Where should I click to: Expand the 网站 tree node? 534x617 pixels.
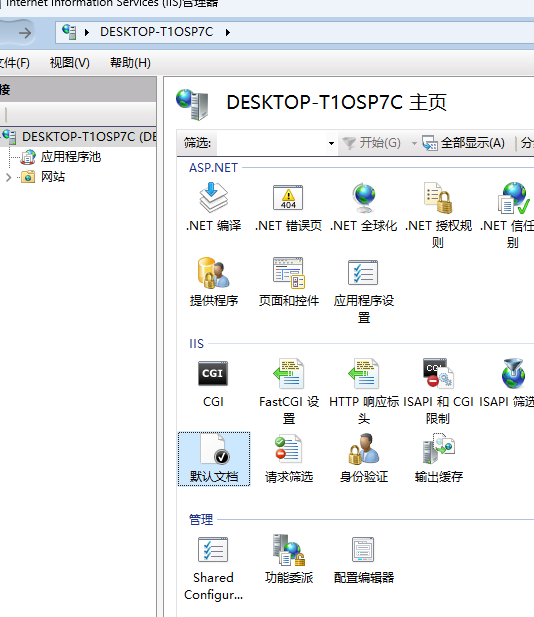click(x=8, y=177)
